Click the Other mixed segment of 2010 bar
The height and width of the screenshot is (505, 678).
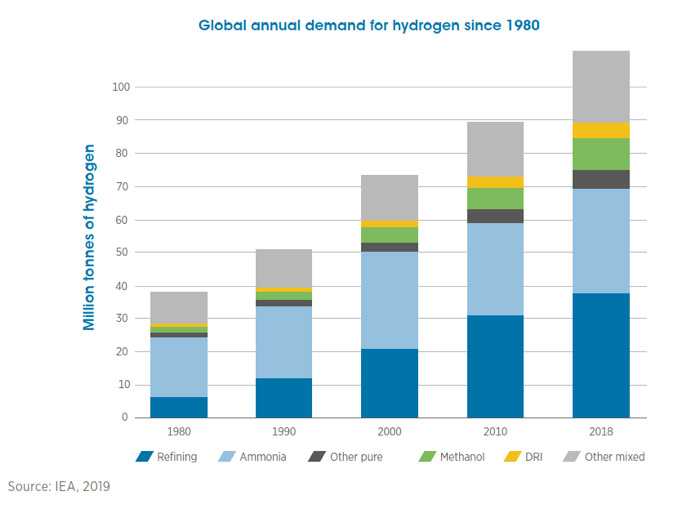point(495,150)
